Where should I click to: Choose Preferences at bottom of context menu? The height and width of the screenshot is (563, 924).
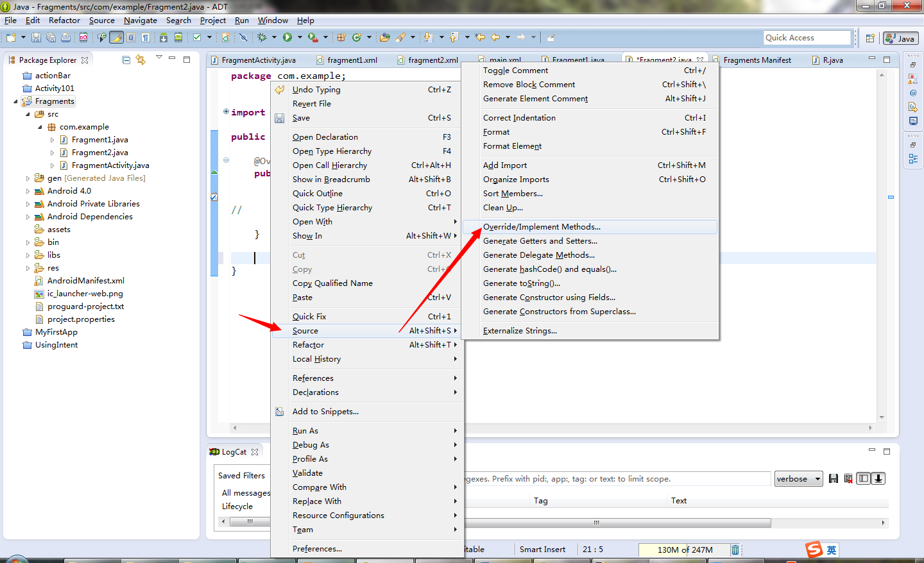coord(366,549)
